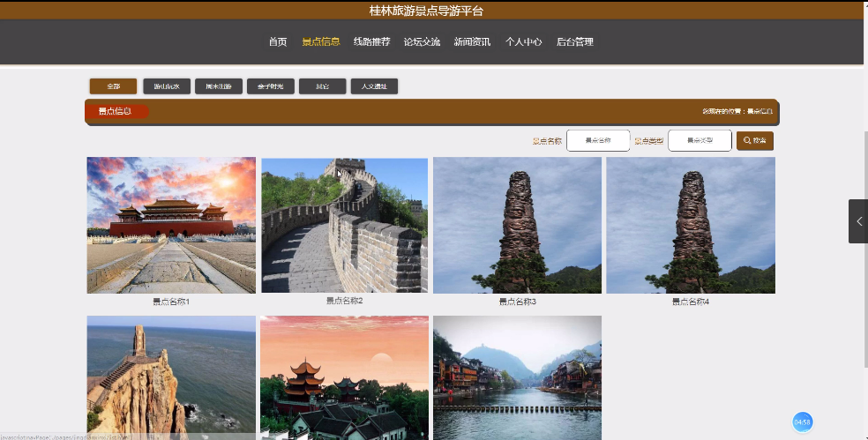Click the red 景点信息 section label
The image size is (868, 440).
[116, 111]
